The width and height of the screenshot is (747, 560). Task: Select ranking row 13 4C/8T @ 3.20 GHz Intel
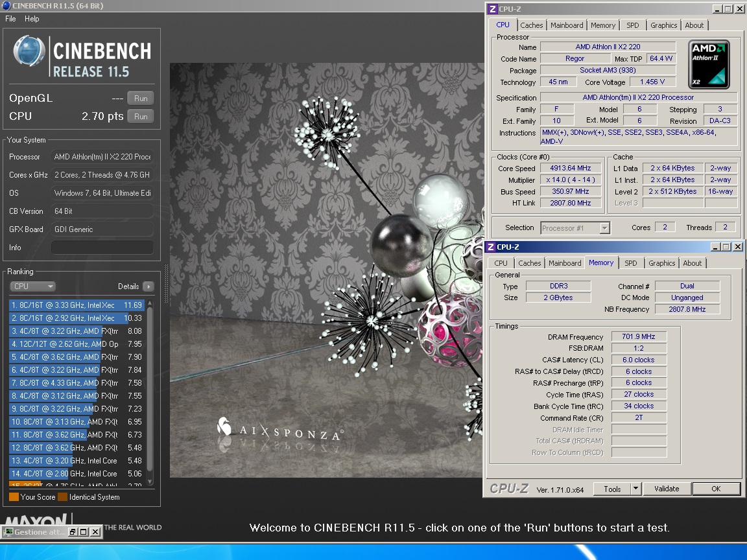77,460
